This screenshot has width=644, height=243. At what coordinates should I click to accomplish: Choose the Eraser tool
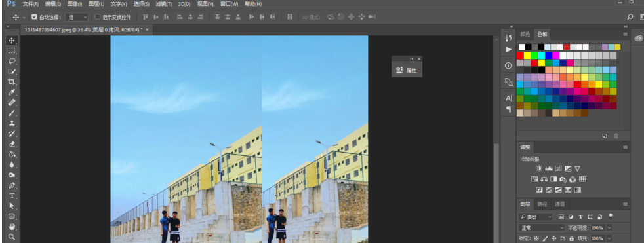12,143
